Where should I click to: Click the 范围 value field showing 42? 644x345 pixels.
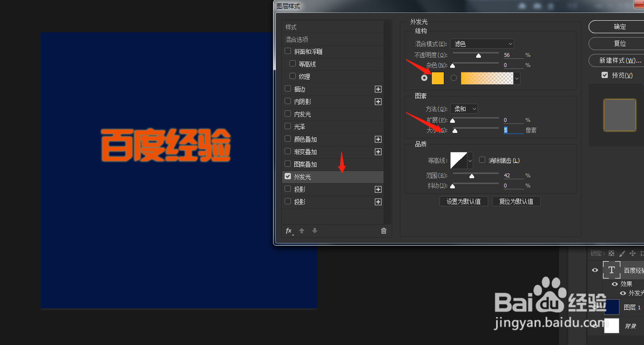coord(513,175)
